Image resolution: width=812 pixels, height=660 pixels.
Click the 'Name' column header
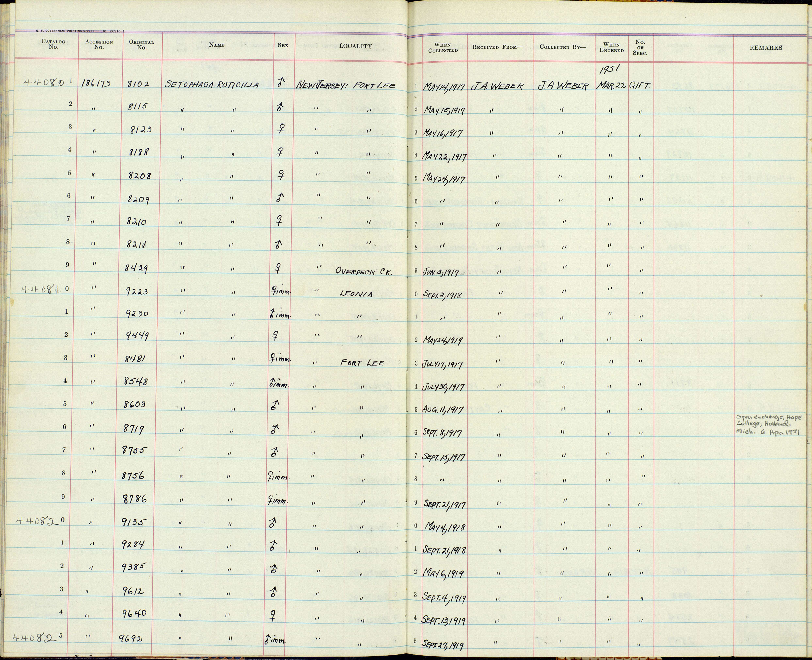point(217,45)
